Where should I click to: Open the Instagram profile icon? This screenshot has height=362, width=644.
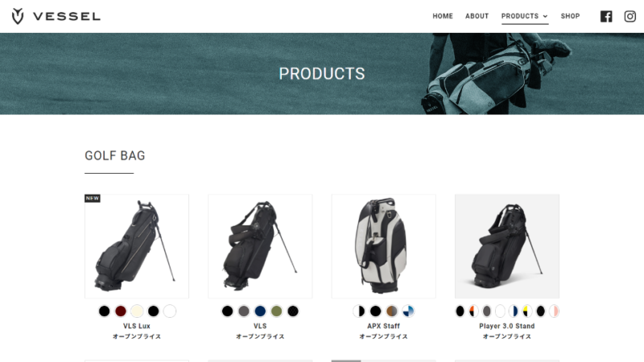click(x=630, y=16)
